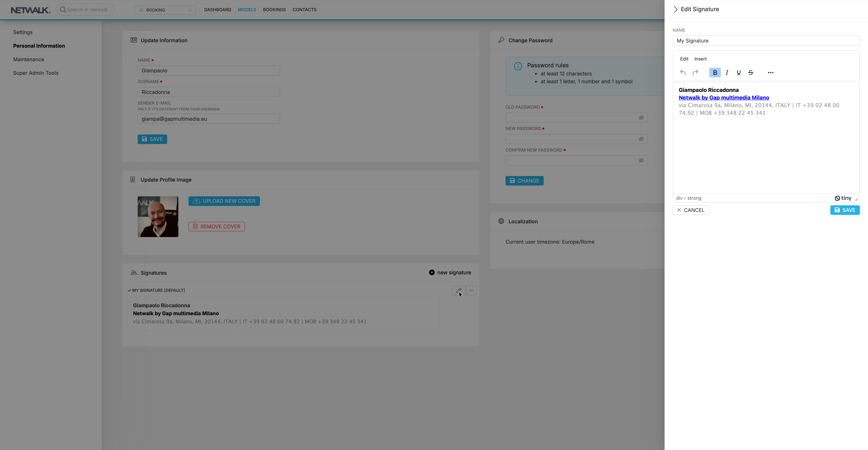
Task: Show the new password text
Action: pyautogui.click(x=641, y=139)
